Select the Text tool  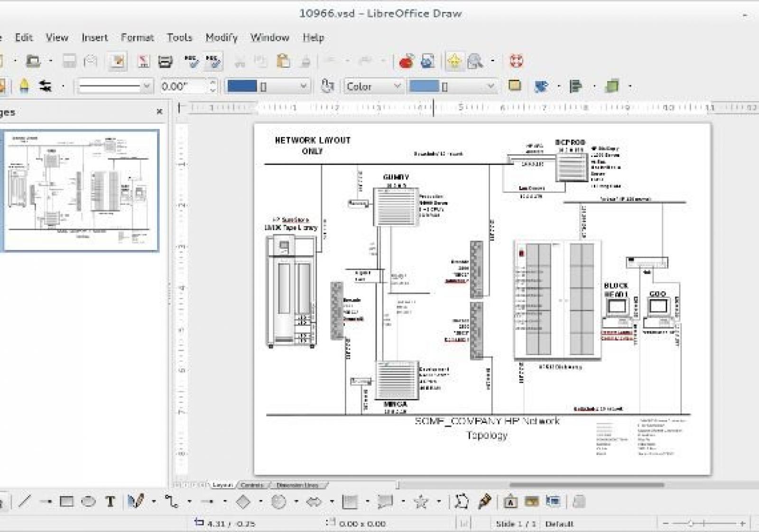point(110,502)
